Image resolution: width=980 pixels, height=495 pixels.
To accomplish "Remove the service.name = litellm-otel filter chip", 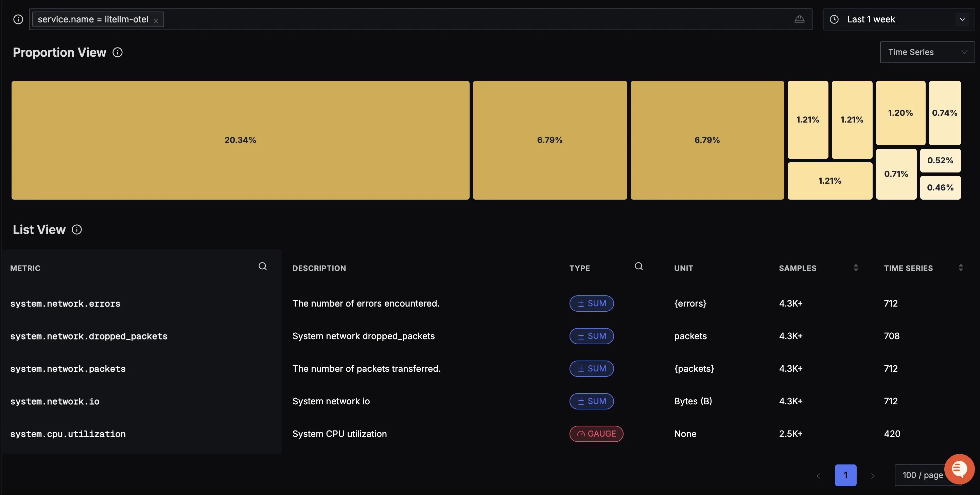I will pos(156,19).
